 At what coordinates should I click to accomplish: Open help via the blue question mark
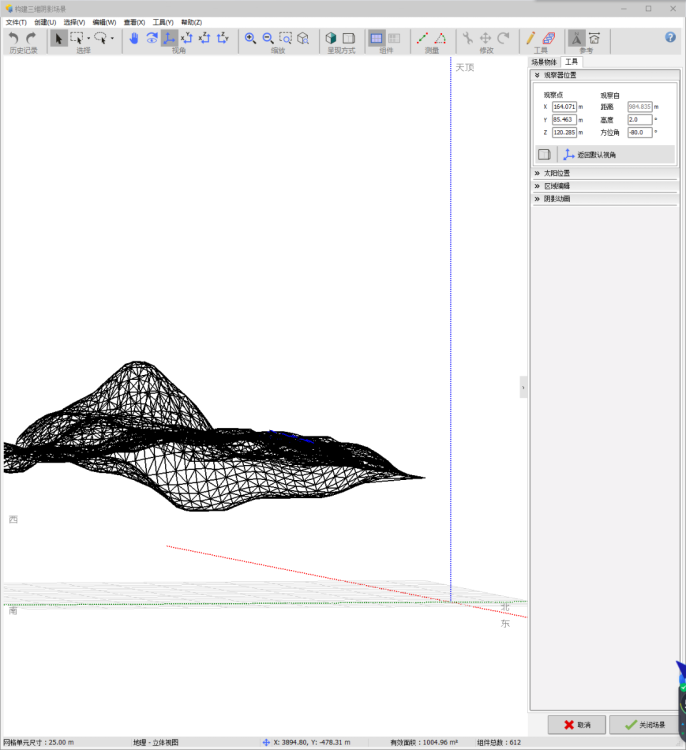pyautogui.click(x=670, y=37)
